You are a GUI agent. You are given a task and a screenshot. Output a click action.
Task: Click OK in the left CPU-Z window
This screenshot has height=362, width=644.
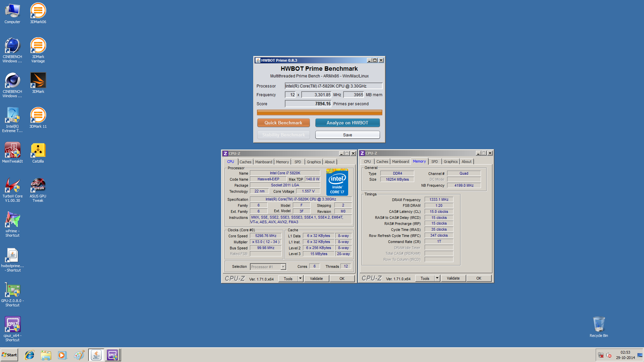(x=342, y=279)
